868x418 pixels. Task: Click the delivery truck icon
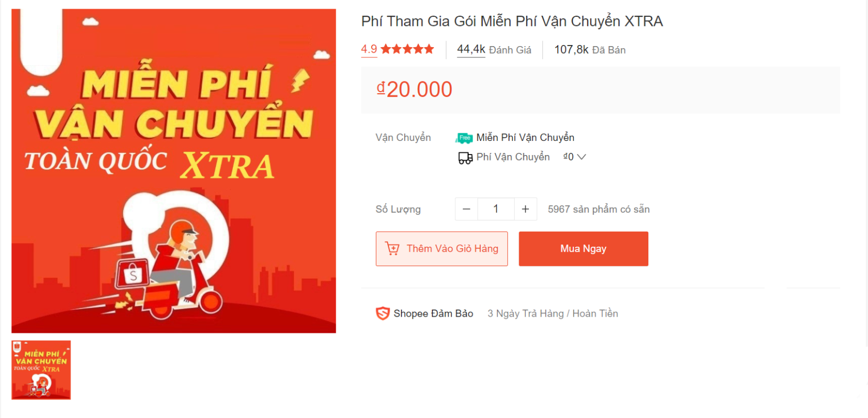465,158
